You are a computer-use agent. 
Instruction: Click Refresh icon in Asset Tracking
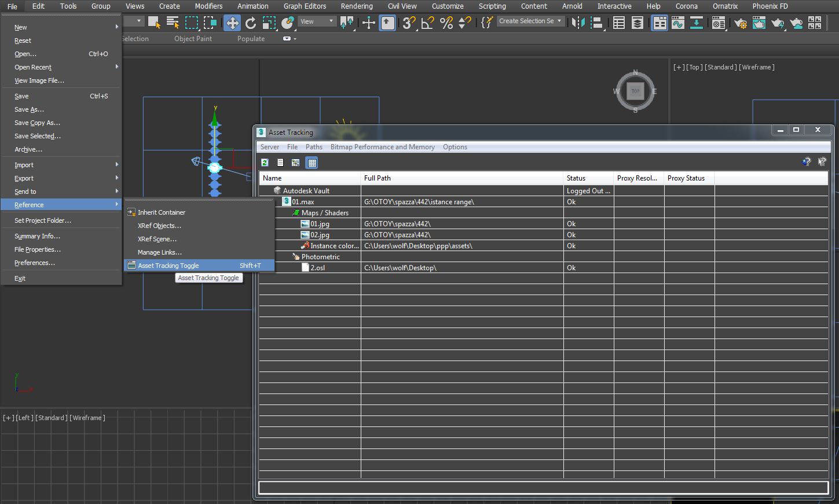coord(265,163)
